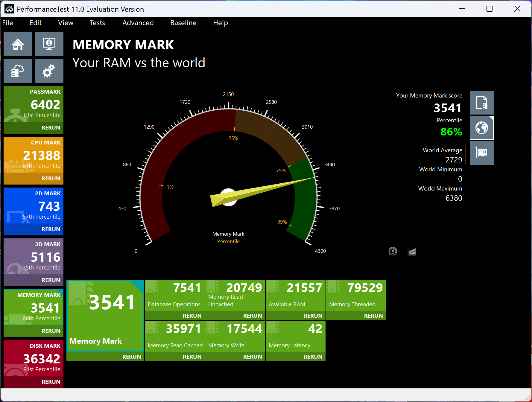
Task: Click the Percentile label under the gauge
Action: click(228, 241)
